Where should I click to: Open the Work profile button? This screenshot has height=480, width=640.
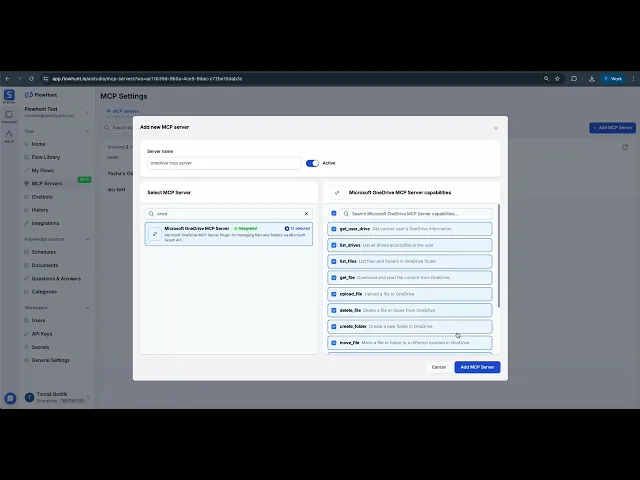coord(613,79)
